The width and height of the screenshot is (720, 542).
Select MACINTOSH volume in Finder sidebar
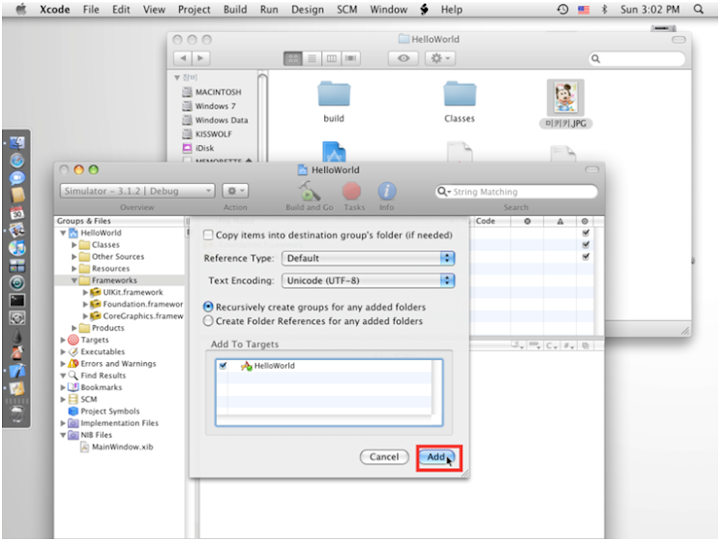coord(212,92)
